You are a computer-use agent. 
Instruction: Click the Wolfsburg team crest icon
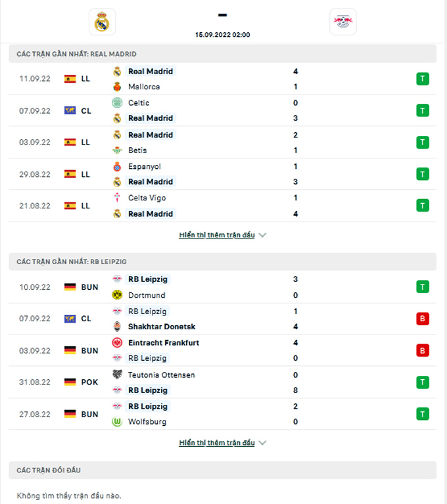point(117,422)
